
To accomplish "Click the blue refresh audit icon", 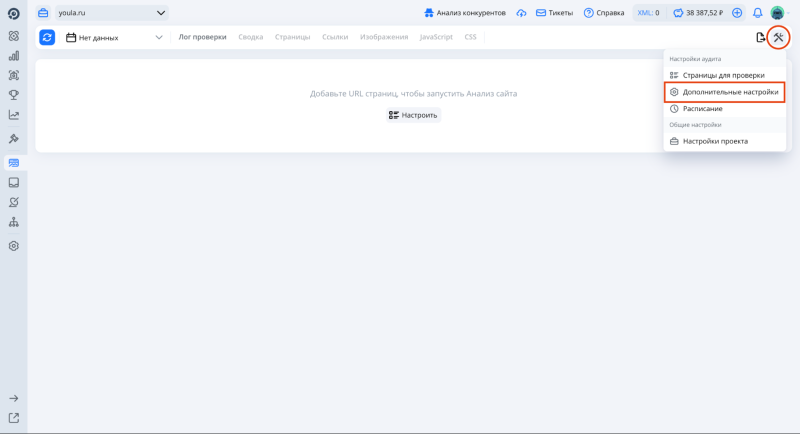I will tap(47, 37).
